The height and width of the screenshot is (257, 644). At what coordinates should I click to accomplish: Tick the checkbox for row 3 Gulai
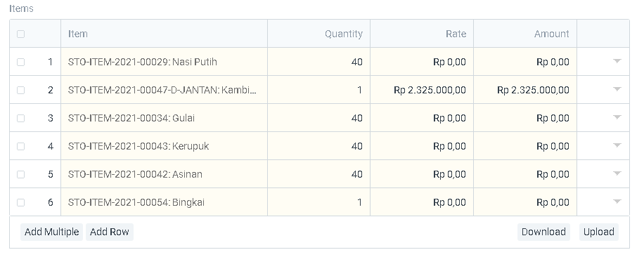pos(20,118)
